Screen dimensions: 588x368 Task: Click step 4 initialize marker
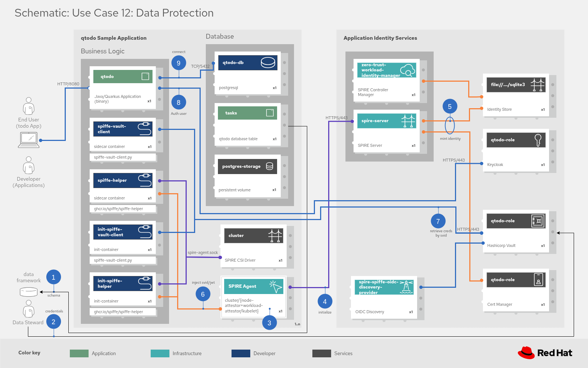pyautogui.click(x=325, y=301)
